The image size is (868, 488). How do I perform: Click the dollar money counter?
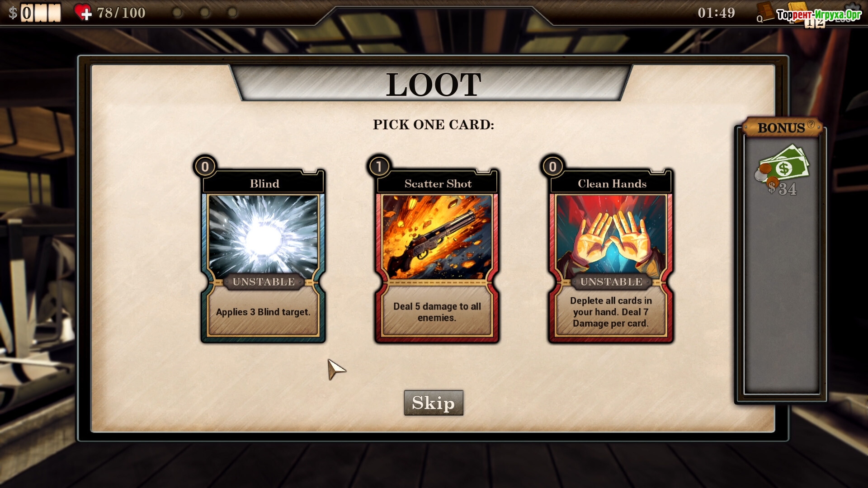(x=35, y=13)
